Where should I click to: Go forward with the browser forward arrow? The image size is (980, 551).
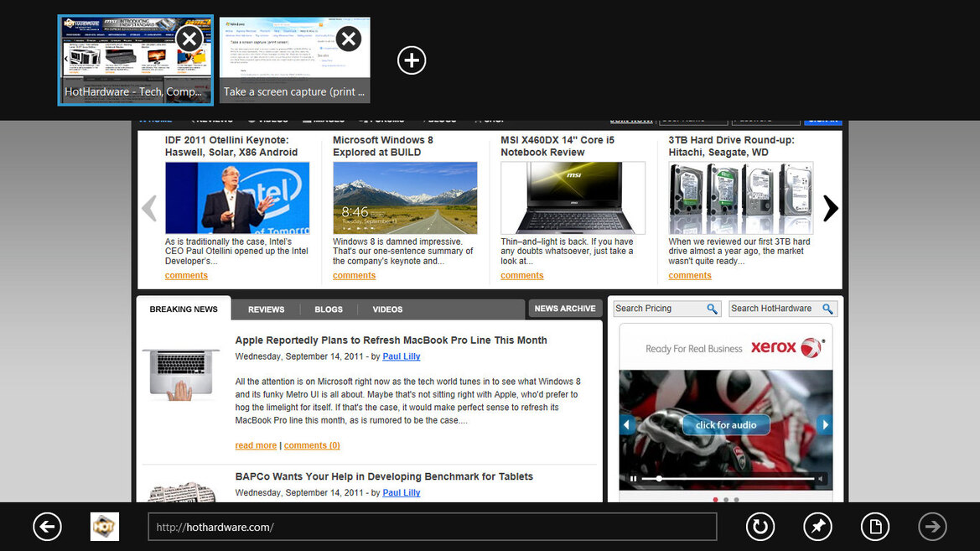(932, 527)
